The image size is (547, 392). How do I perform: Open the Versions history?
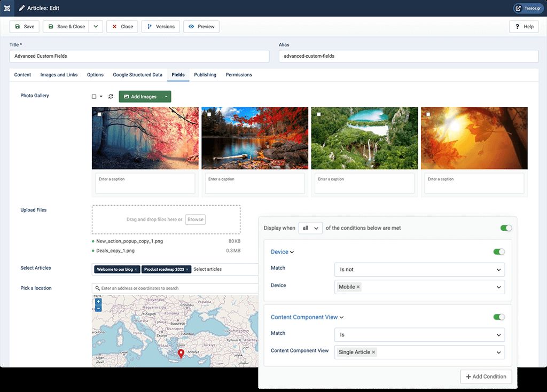[160, 27]
